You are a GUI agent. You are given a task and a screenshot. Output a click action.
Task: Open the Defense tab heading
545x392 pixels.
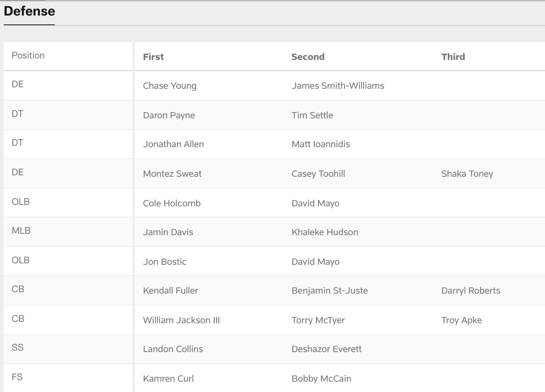(29, 11)
